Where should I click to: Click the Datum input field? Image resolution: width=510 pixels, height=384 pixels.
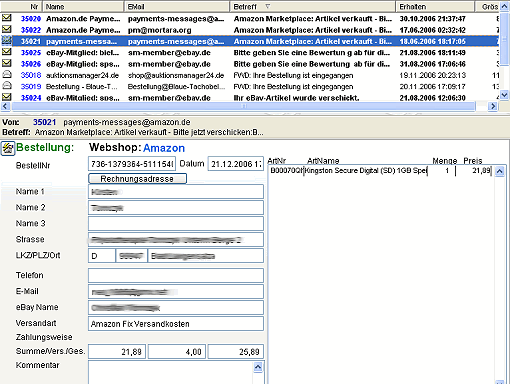[236, 164]
